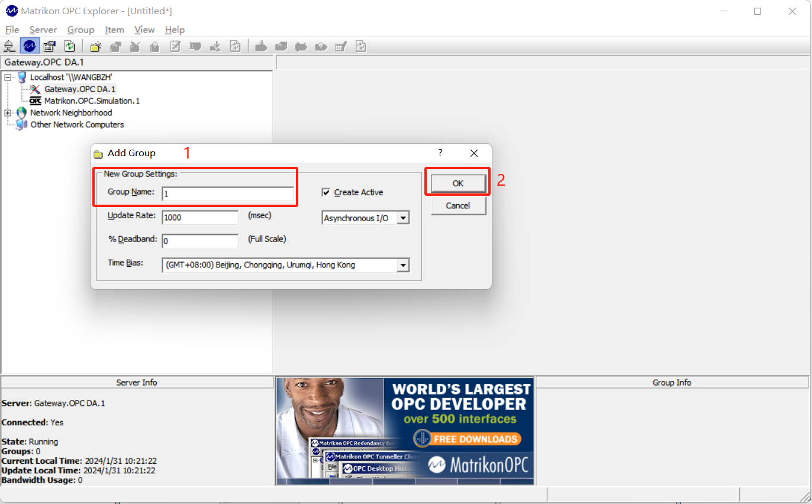Click the Server Info panel header
This screenshot has width=812, height=504.
point(137,382)
